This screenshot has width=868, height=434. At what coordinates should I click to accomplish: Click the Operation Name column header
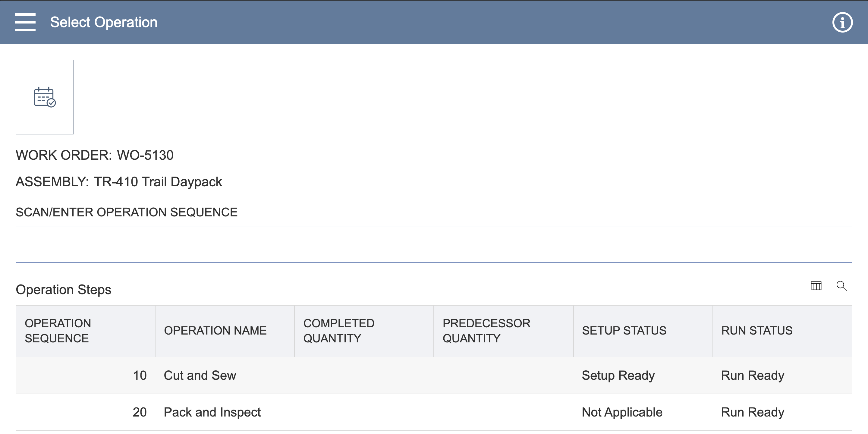(x=225, y=331)
